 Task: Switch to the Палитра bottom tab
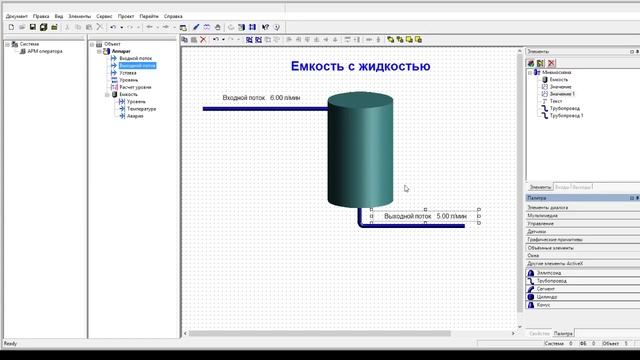point(563,333)
